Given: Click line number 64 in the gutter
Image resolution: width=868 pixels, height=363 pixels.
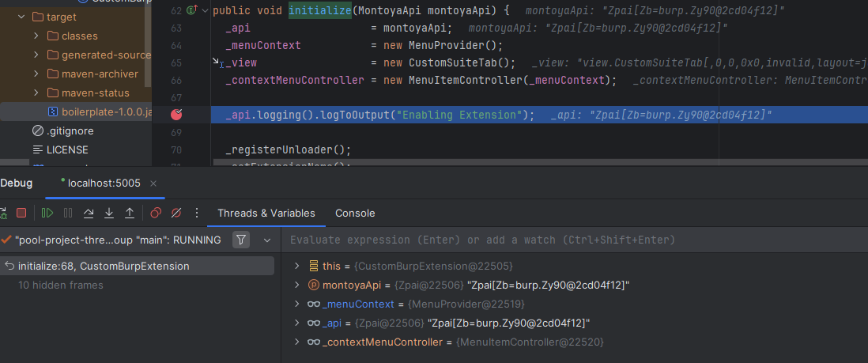Looking at the screenshot, I should (x=176, y=45).
